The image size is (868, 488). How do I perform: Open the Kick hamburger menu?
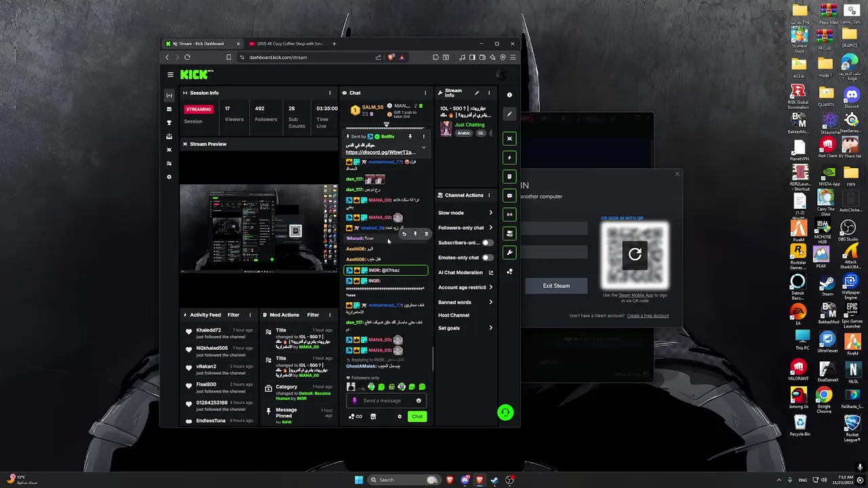tap(170, 75)
